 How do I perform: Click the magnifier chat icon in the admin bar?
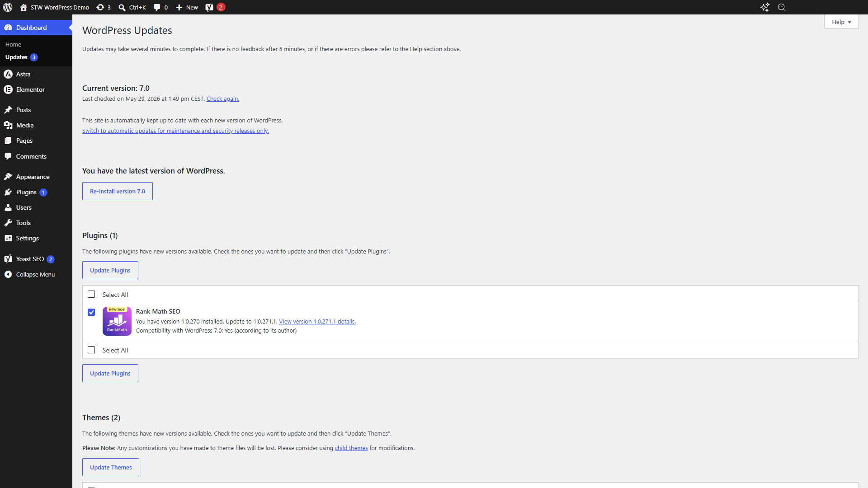coord(782,7)
